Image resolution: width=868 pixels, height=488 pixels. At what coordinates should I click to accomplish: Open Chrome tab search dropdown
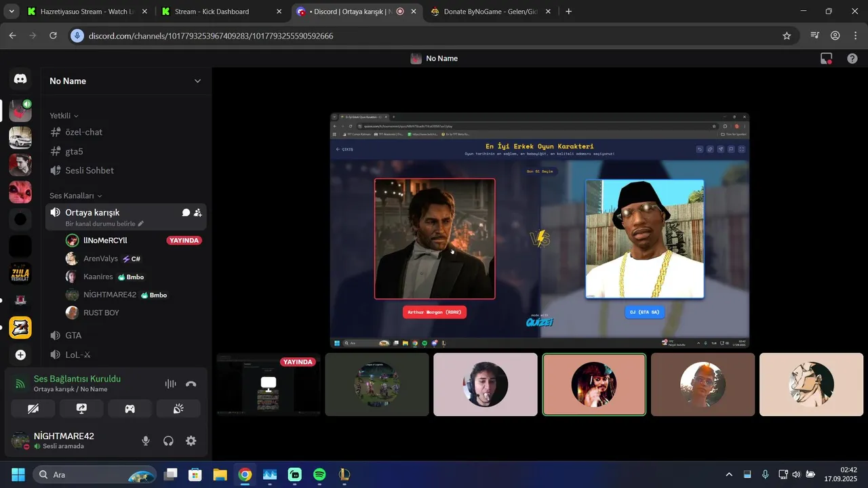point(11,12)
